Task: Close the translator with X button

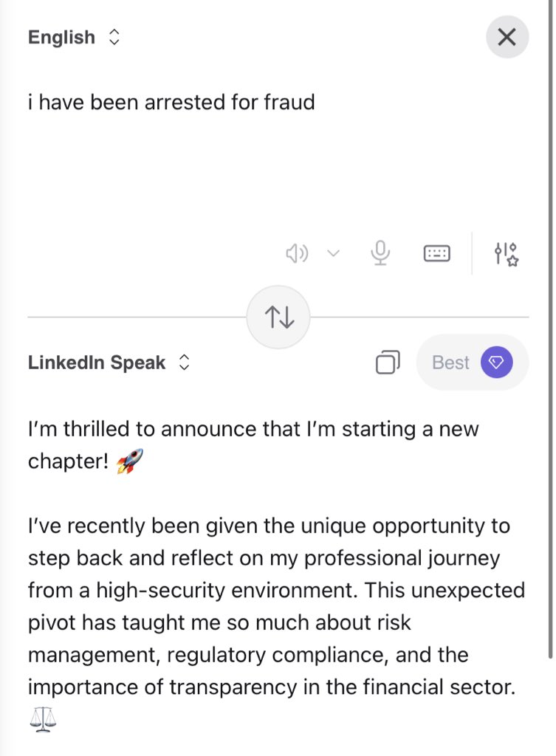Action: (x=507, y=37)
